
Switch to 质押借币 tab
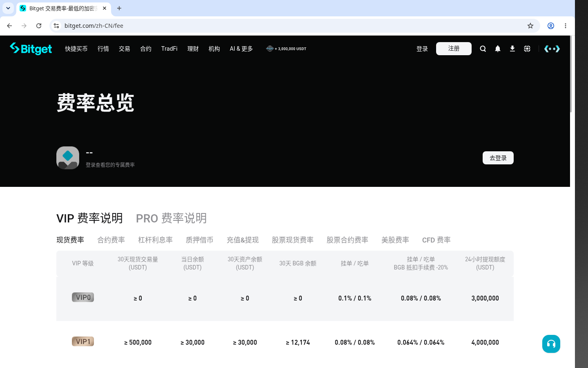point(200,240)
